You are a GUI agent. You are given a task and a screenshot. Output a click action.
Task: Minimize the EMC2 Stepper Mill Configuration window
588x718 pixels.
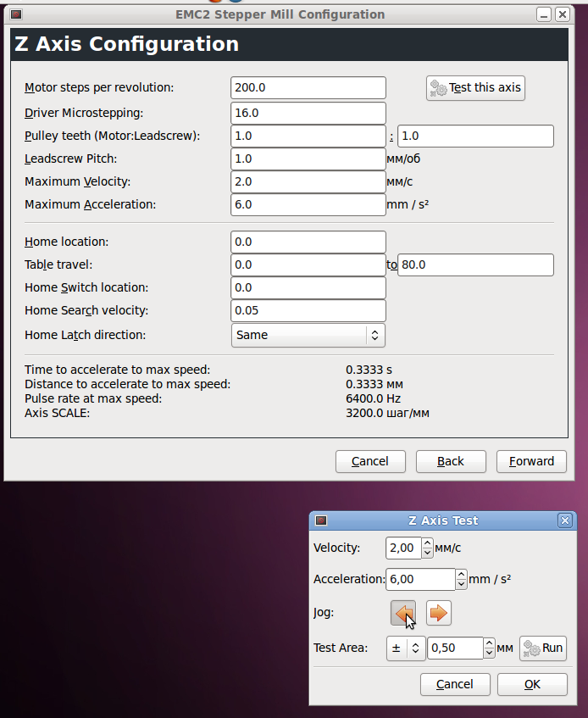[544, 14]
